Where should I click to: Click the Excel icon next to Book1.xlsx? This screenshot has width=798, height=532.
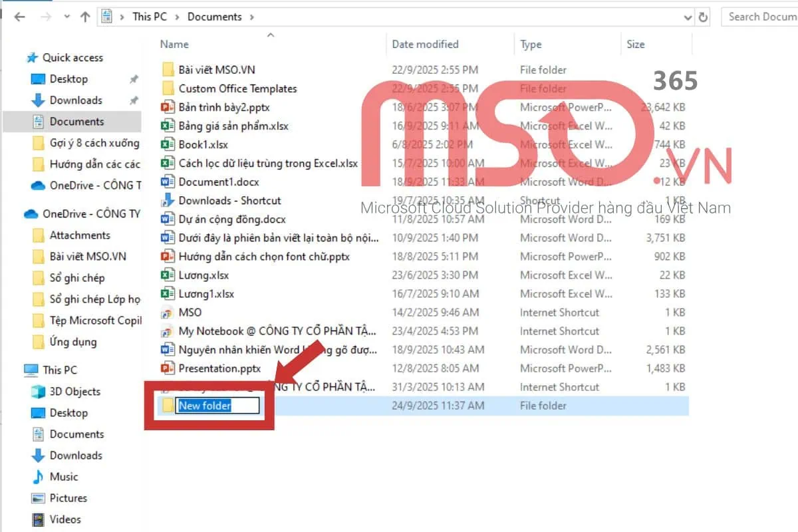coord(168,144)
